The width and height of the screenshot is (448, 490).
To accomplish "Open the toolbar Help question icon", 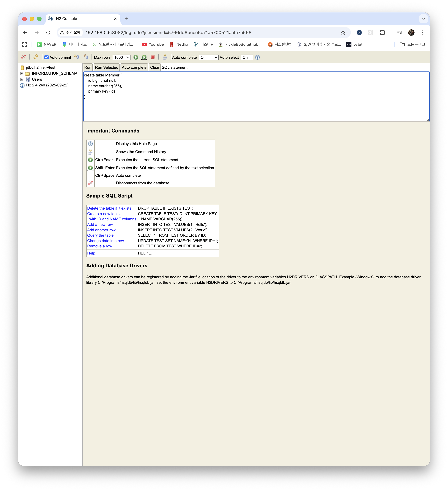I will [x=257, y=57].
